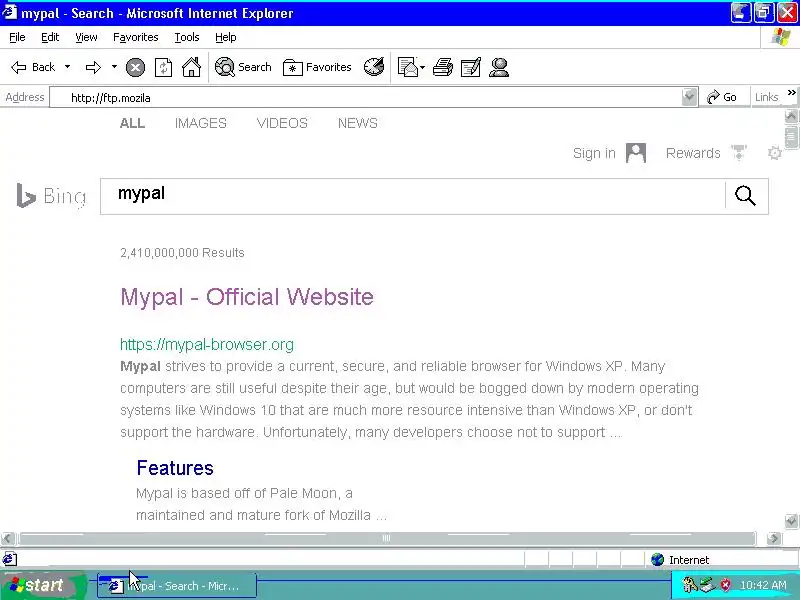The height and width of the screenshot is (600, 800).
Task: Click the Internet zone status indicator
Action: click(x=680, y=560)
